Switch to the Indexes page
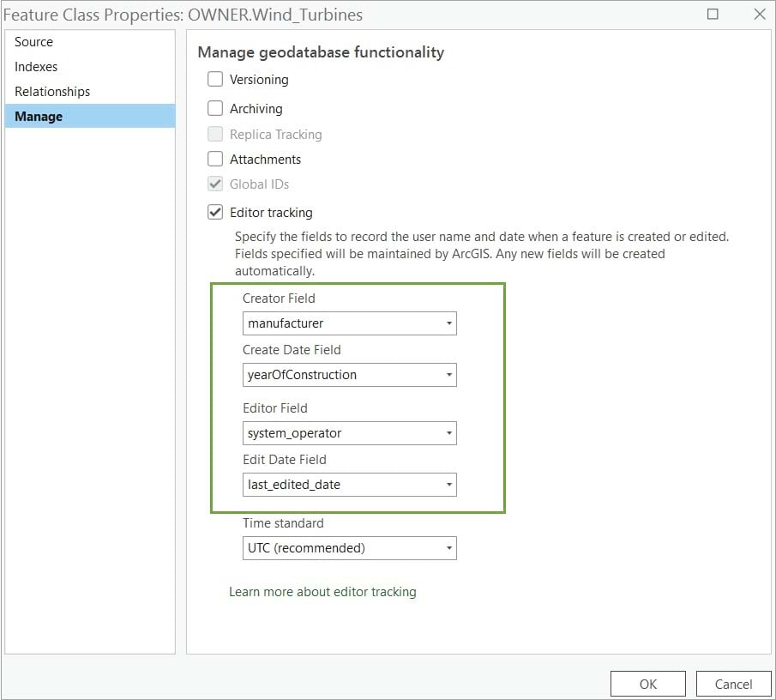The height and width of the screenshot is (700, 776). tap(37, 66)
